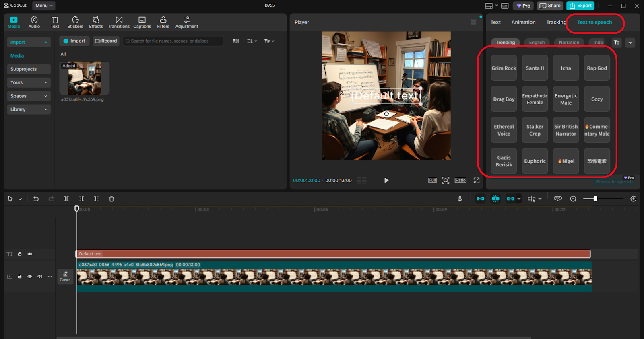Choose the Rap God voice

click(x=597, y=68)
